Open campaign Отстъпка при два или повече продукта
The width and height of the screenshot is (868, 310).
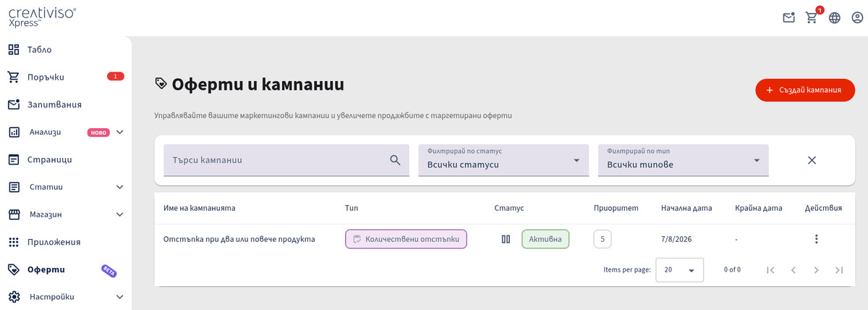coord(239,239)
